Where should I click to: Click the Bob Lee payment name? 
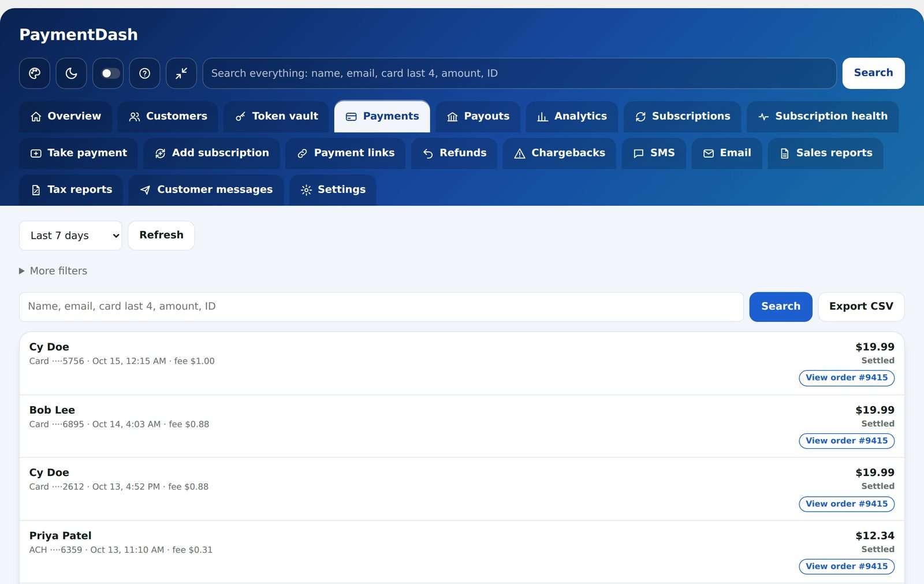click(52, 410)
